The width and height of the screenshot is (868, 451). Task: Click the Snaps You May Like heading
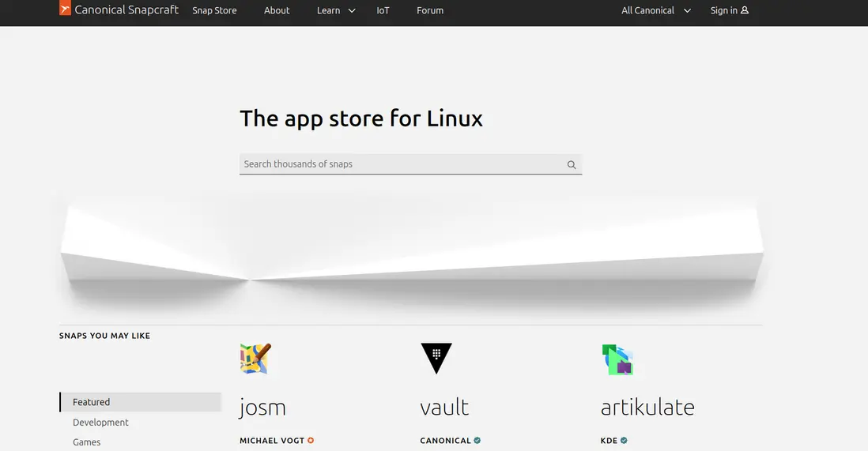(104, 336)
